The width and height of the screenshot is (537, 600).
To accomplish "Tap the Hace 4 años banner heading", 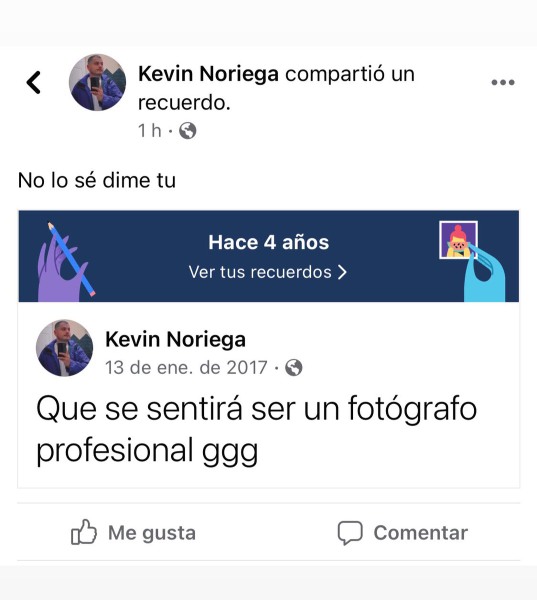I will tap(268, 242).
